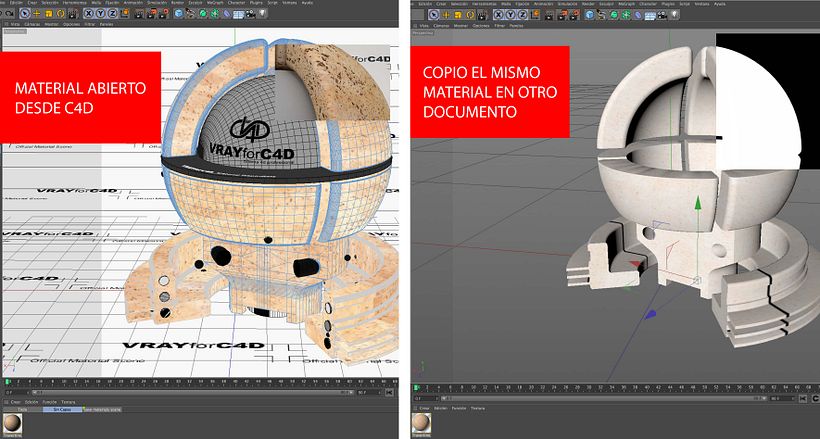Open green generator objects icon, left window
This screenshot has height=439, width=820.
(x=203, y=14)
